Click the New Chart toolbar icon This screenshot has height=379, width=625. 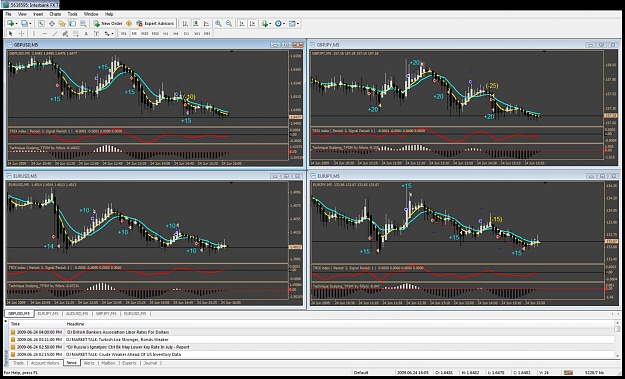[x=10, y=24]
